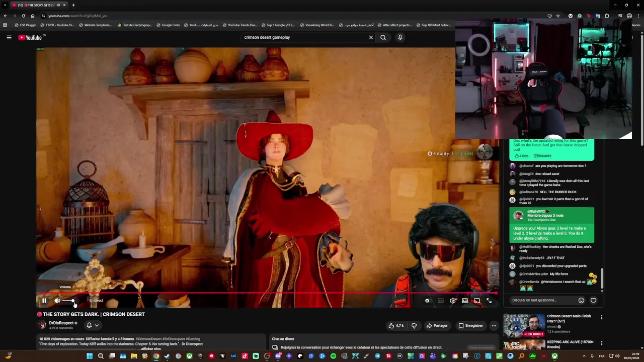Open the After effect projects bookmark
Screen dimensions: 644x362
(394, 25)
